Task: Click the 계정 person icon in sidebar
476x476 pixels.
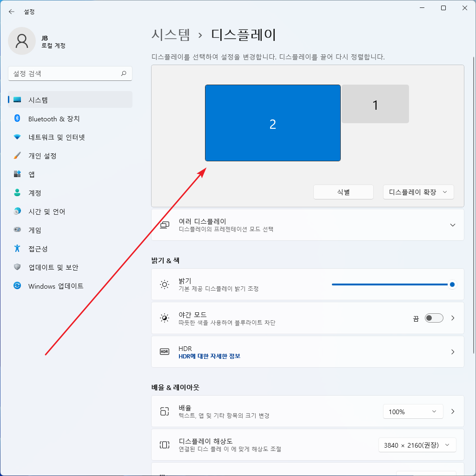Action: coord(17,192)
